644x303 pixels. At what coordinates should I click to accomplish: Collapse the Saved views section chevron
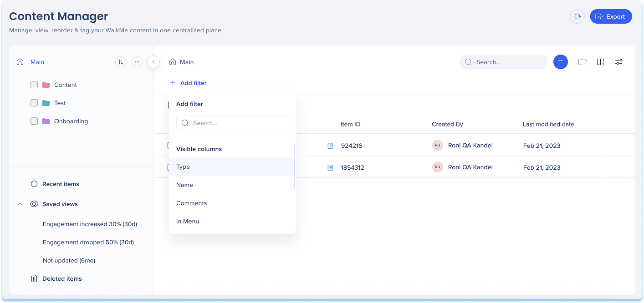tap(20, 204)
